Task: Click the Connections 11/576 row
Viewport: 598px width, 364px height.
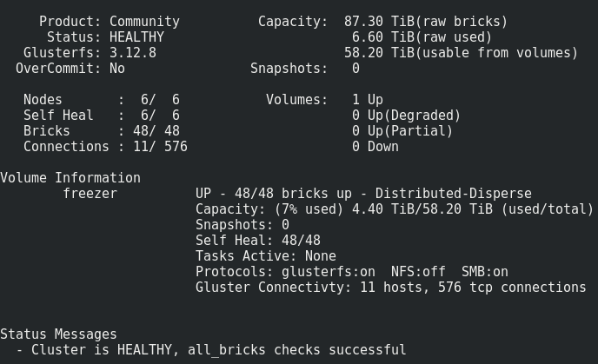Action: pos(105,147)
